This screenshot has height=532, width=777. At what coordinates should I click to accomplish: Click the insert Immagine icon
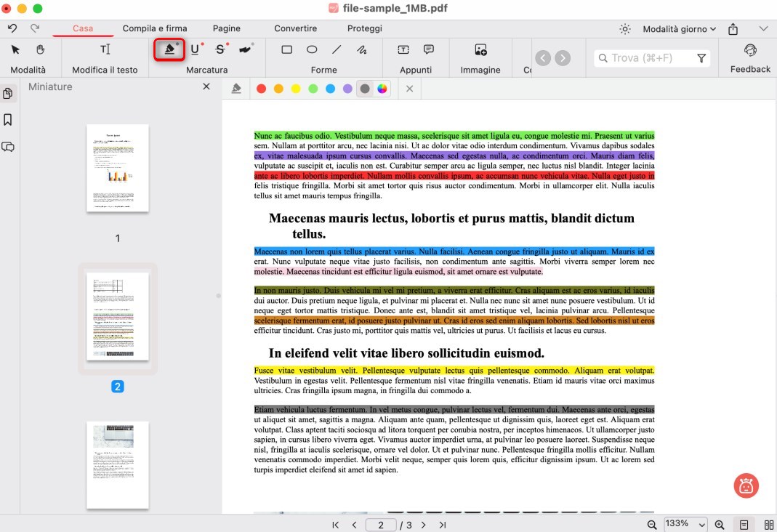coord(479,51)
